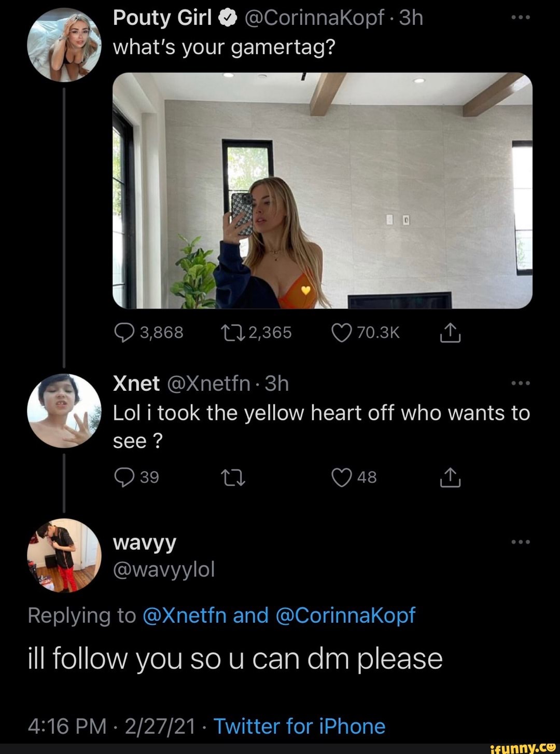The height and width of the screenshot is (754, 560).
Task: Click the Xnet display name
Action: coord(136,383)
